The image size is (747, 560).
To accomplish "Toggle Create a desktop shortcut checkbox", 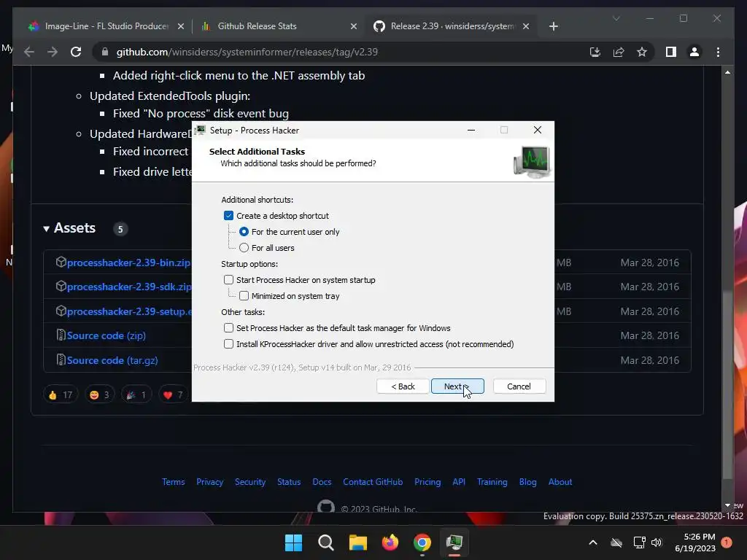I will click(x=228, y=216).
